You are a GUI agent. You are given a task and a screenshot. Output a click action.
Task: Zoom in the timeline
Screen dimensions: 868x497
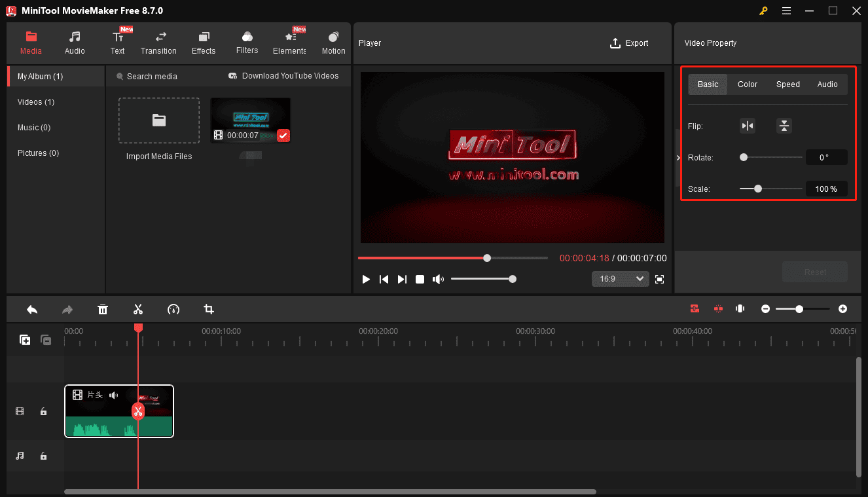tap(843, 308)
